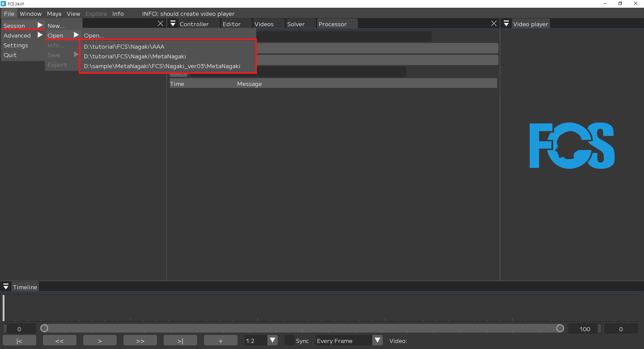Open the Every Frame playback dropdown
This screenshot has width=644, height=349.
[x=377, y=340]
